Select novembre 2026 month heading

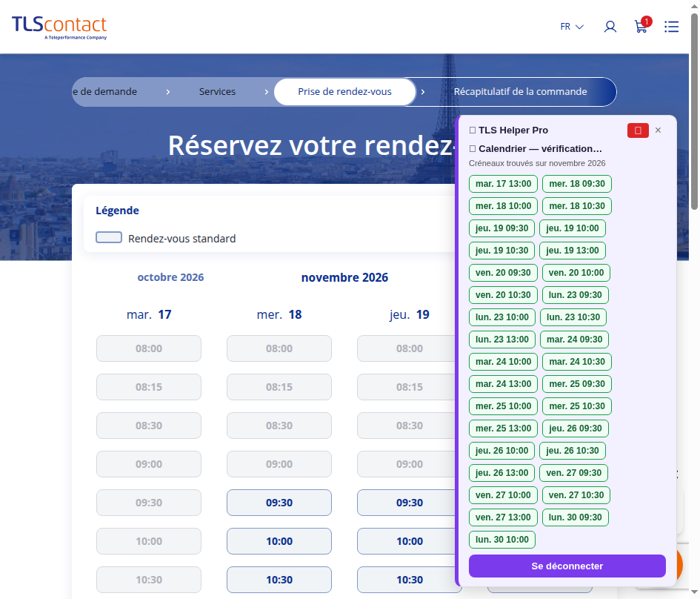pyautogui.click(x=344, y=277)
